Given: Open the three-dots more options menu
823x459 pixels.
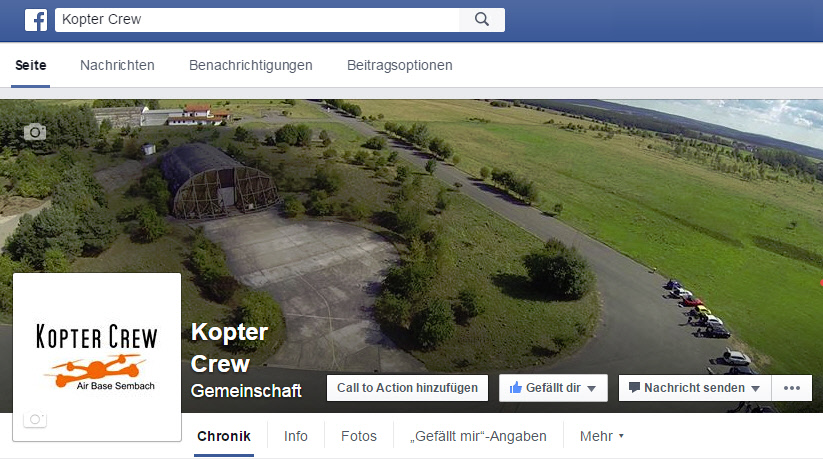Looking at the screenshot, I should pos(792,388).
